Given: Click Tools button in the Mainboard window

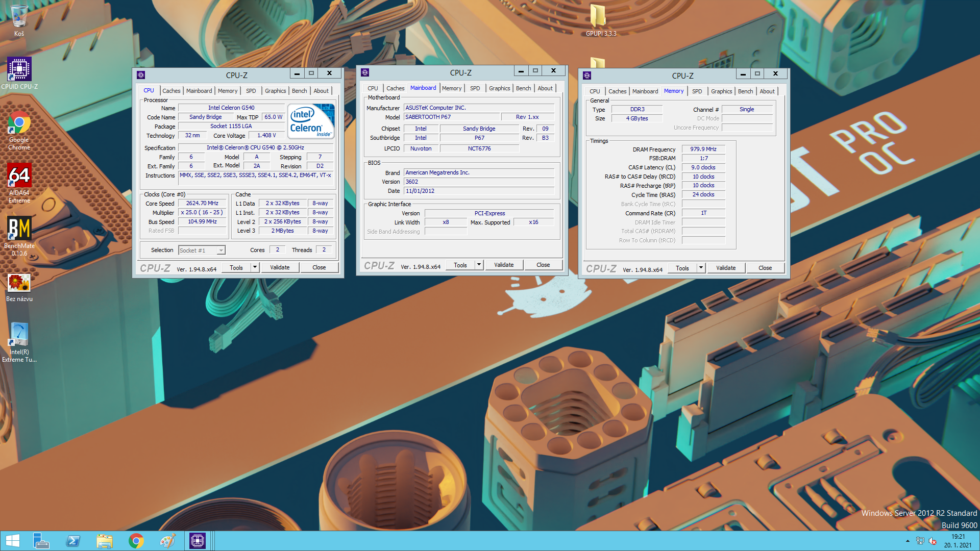Looking at the screenshot, I should click(x=460, y=265).
